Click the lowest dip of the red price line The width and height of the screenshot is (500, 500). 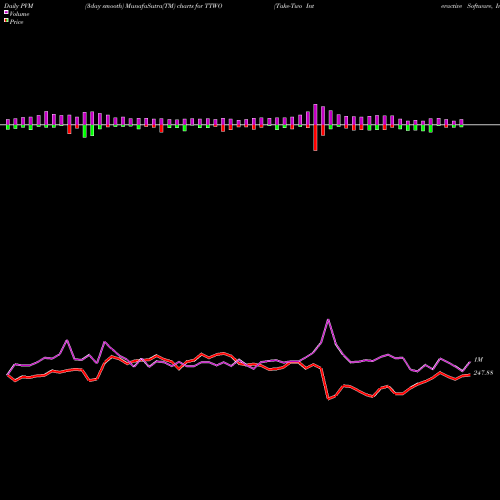tap(328, 399)
